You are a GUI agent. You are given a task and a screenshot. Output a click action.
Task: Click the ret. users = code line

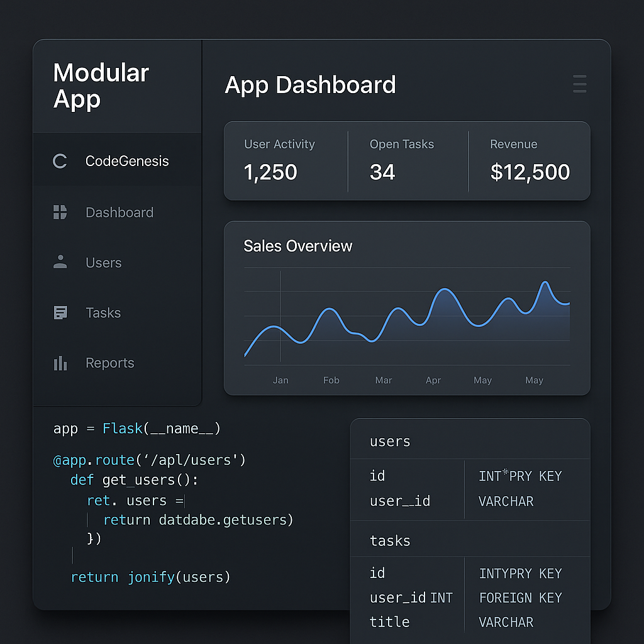(136, 501)
